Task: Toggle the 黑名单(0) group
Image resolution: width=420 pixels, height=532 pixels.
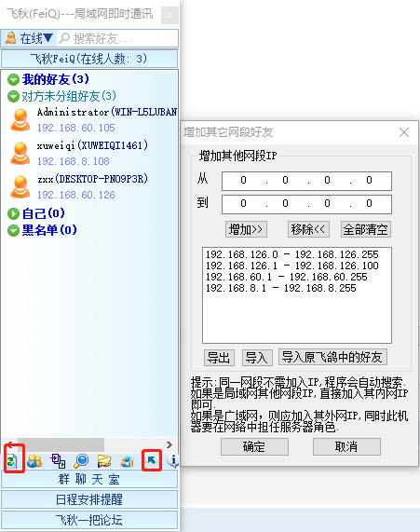Action: click(13, 230)
